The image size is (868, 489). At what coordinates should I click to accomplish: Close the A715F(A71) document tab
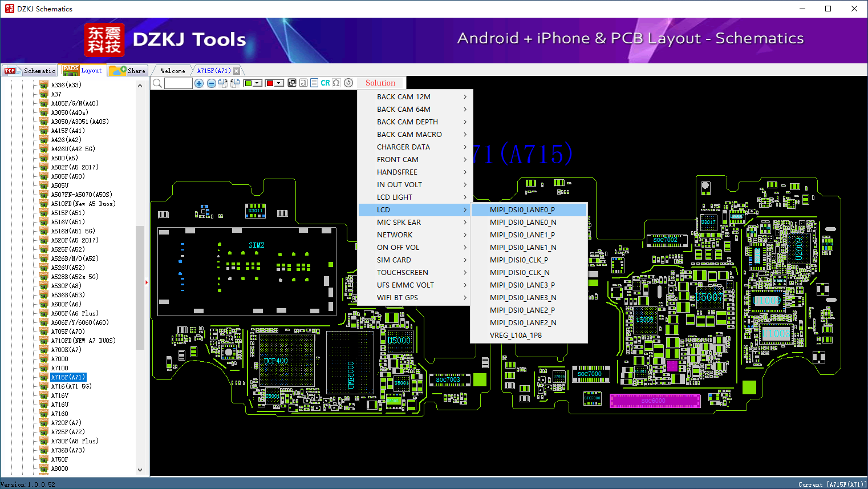click(x=237, y=71)
